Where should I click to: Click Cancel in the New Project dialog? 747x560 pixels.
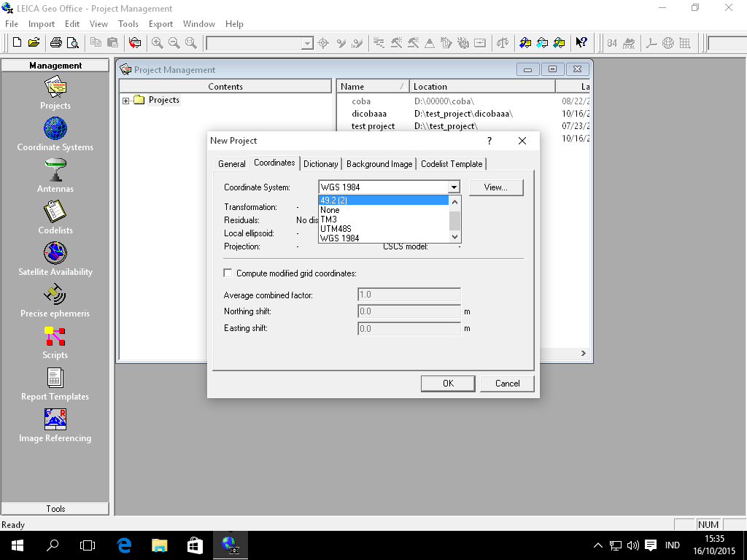pyautogui.click(x=507, y=384)
